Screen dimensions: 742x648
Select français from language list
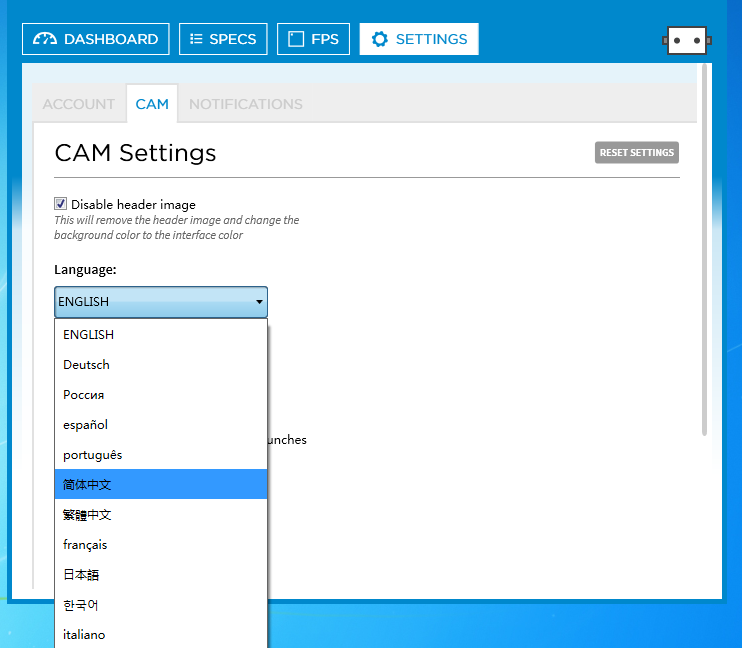pos(85,545)
